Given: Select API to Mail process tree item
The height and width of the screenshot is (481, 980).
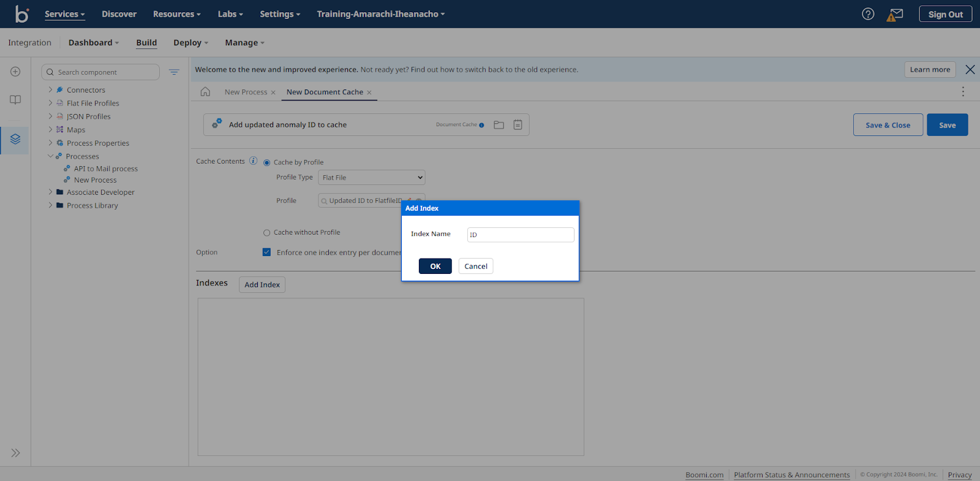Looking at the screenshot, I should [106, 169].
